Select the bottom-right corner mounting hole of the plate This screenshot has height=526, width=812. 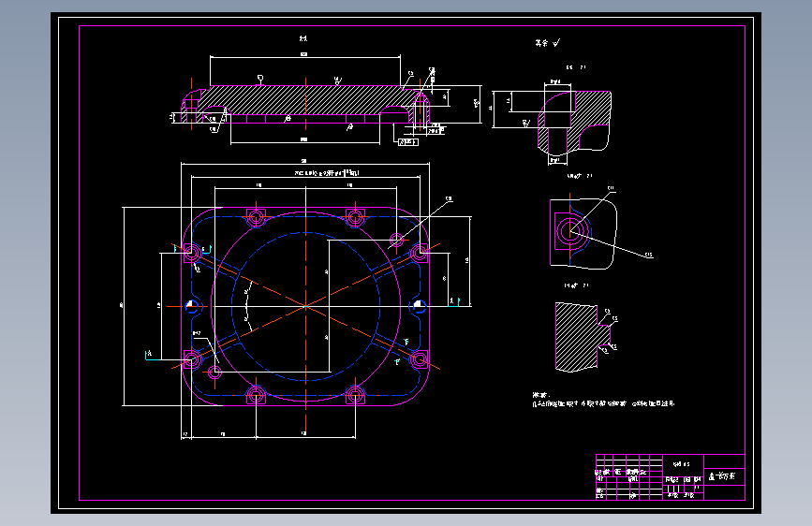(x=419, y=359)
